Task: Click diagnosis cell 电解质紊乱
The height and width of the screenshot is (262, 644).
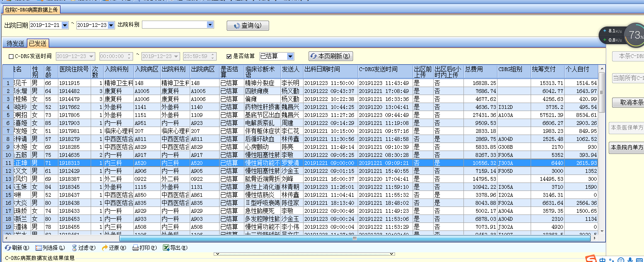Action: point(262,123)
